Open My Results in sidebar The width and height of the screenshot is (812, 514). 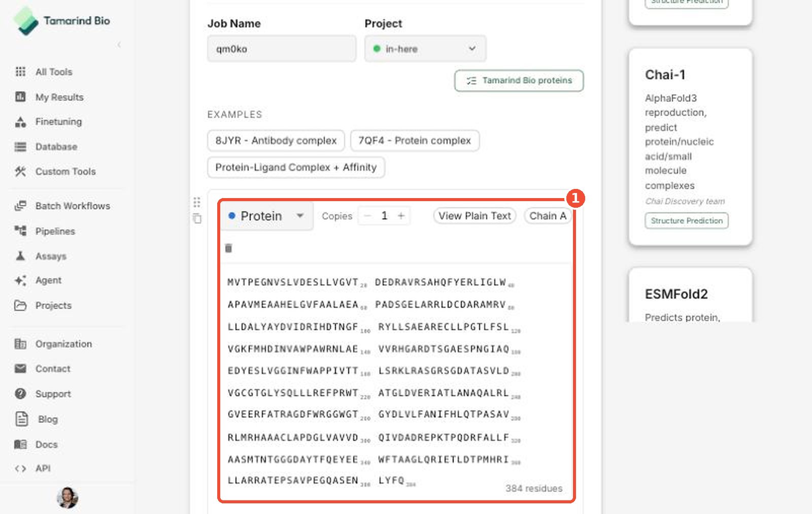point(59,97)
